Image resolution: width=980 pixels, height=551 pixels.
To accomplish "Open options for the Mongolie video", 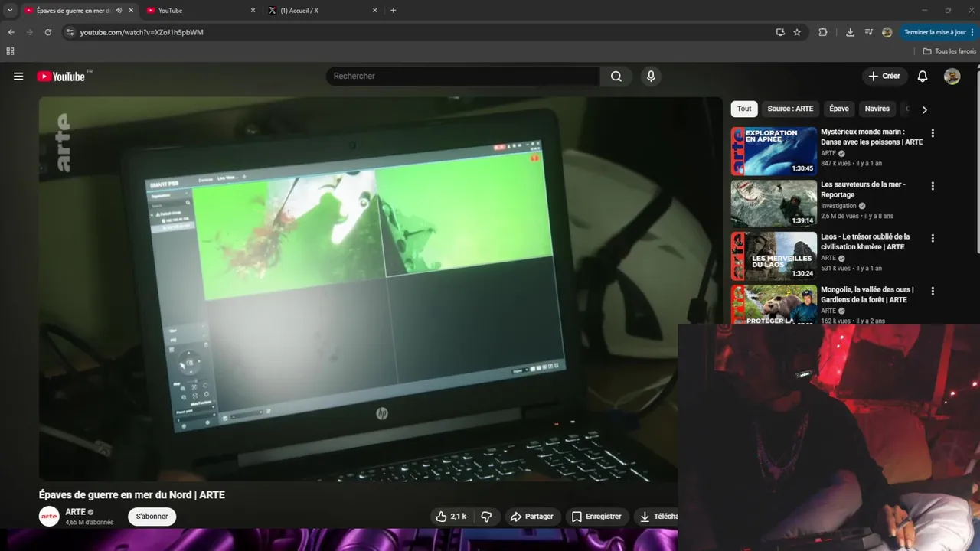I will 933,291.
